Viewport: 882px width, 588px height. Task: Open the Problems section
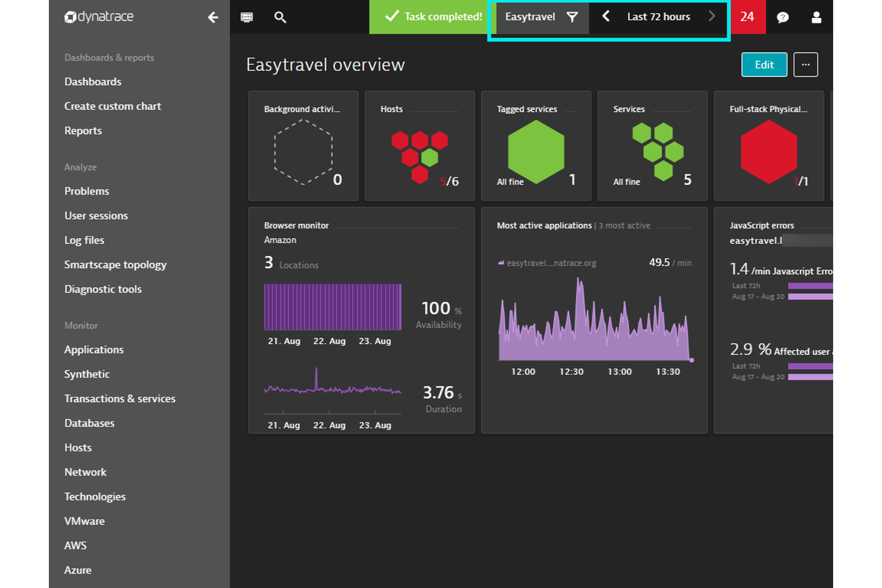tap(86, 191)
